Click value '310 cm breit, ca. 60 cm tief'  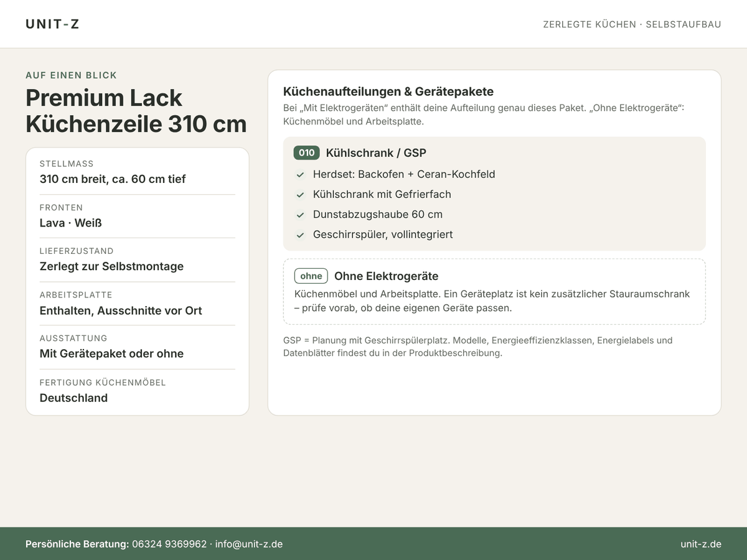pyautogui.click(x=113, y=179)
